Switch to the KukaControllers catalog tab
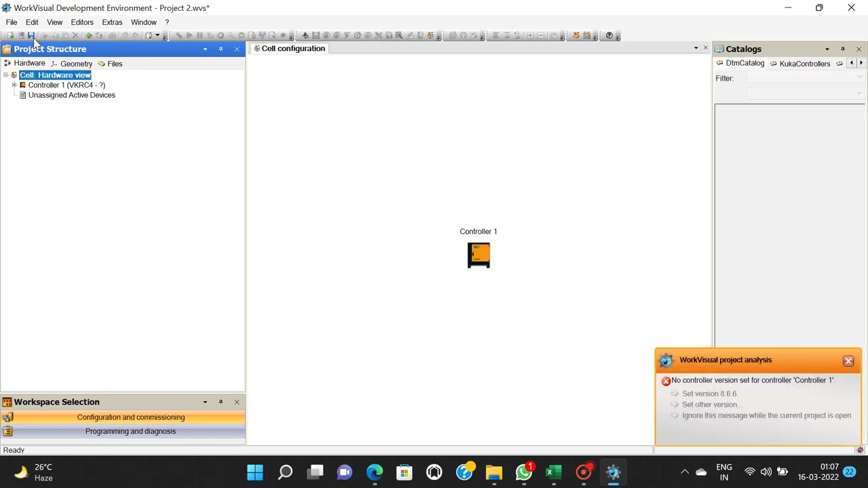 [800, 64]
